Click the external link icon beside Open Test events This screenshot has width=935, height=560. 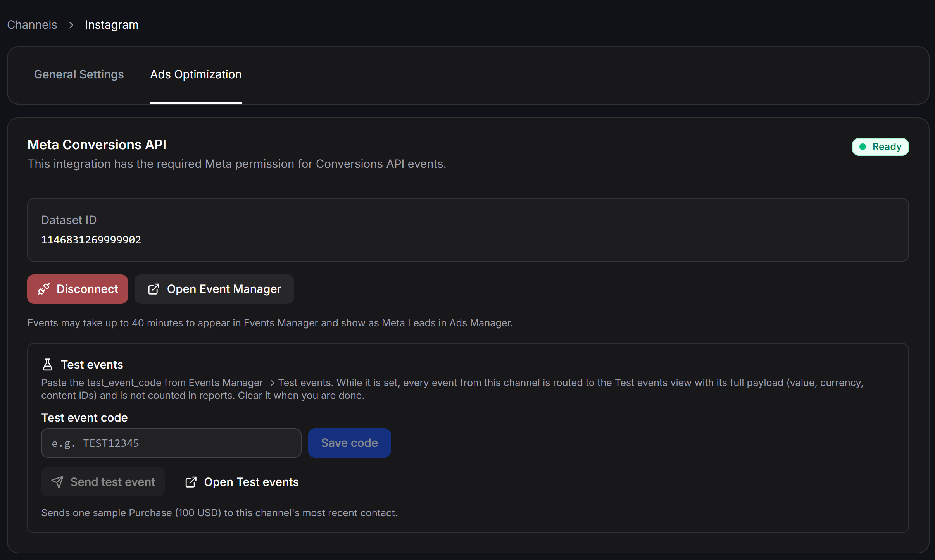(191, 482)
